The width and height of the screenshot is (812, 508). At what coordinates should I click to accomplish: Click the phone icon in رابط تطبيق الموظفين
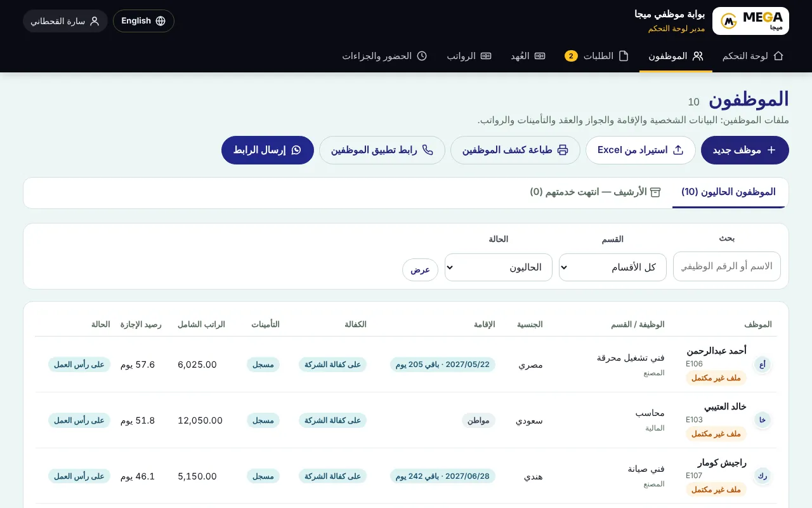tap(428, 150)
